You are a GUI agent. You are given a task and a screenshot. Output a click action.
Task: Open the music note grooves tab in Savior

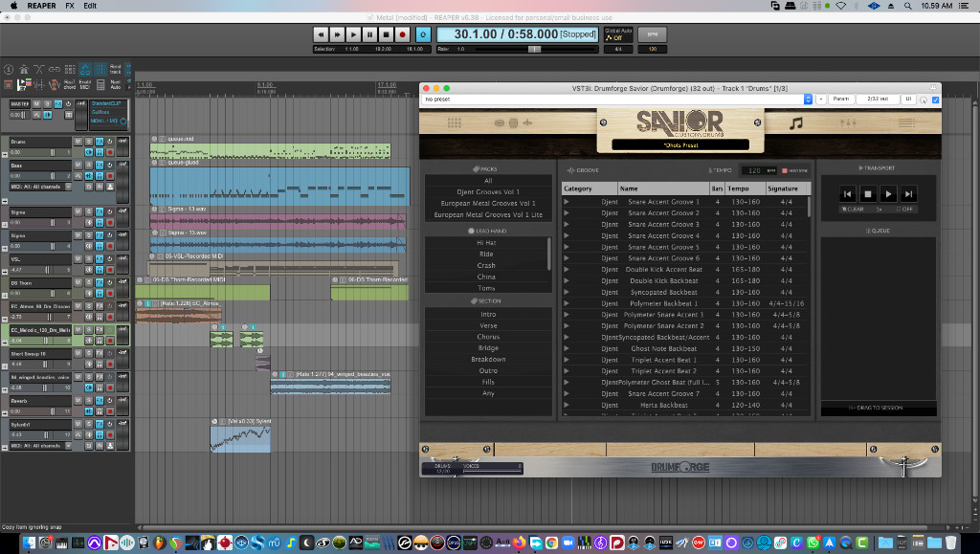point(795,123)
